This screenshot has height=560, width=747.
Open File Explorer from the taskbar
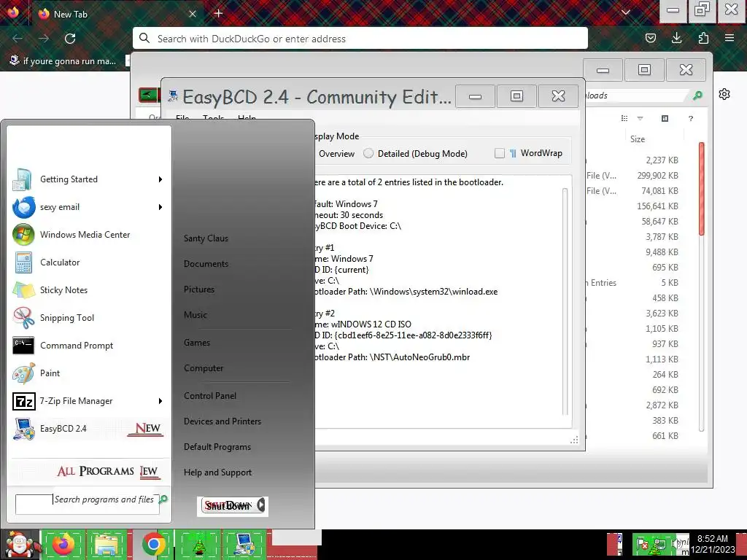(107, 545)
